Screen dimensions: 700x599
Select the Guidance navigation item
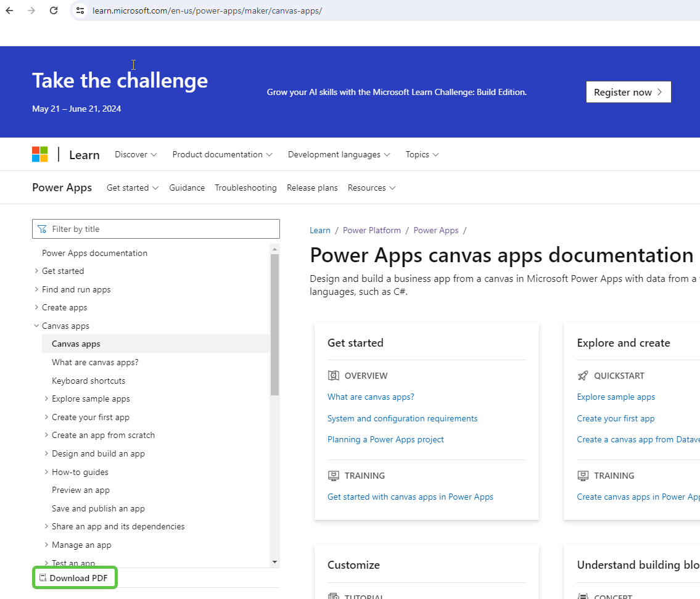pyautogui.click(x=187, y=188)
